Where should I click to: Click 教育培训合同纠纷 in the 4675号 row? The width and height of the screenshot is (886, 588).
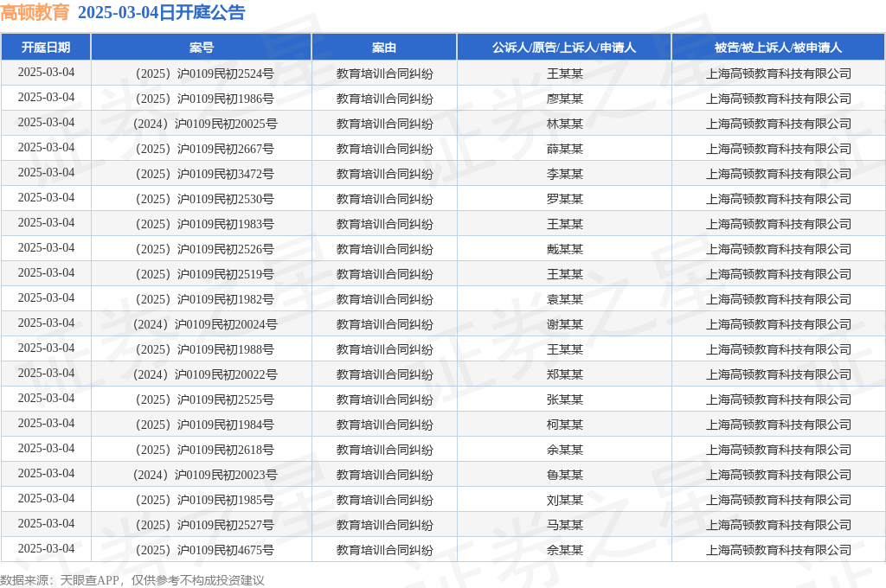(x=384, y=550)
